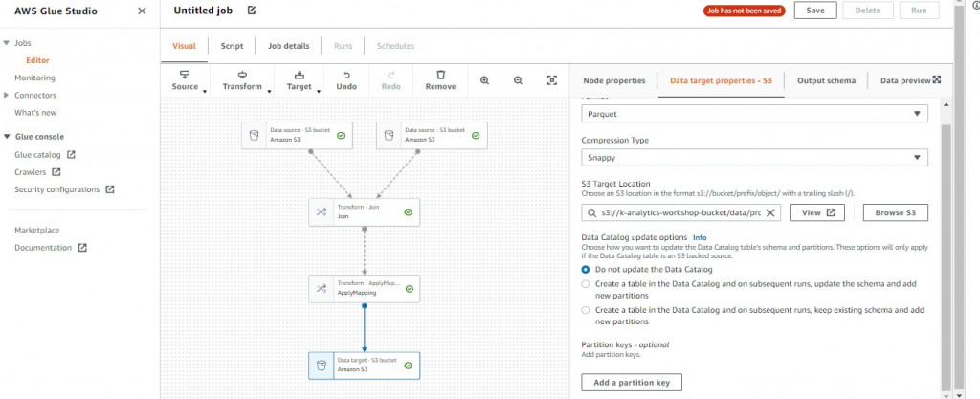Click Add a partition key button
Viewport: 980px width, 399px height.
[x=632, y=382]
